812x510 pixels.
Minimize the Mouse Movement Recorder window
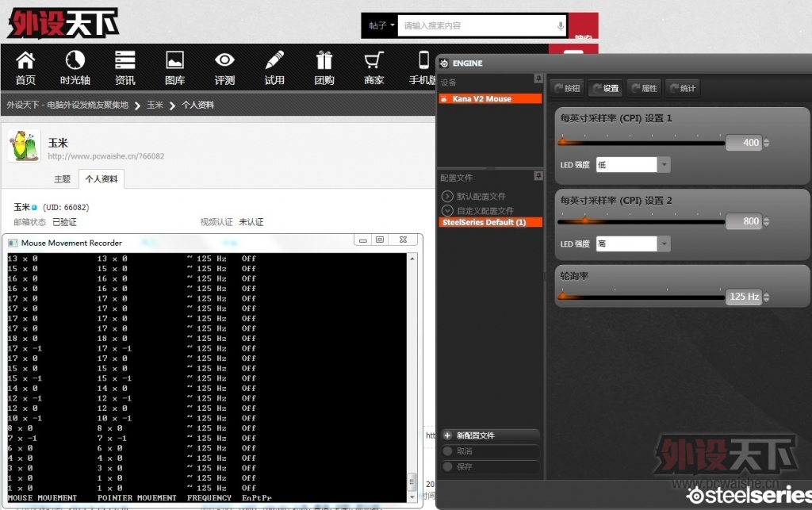(363, 240)
